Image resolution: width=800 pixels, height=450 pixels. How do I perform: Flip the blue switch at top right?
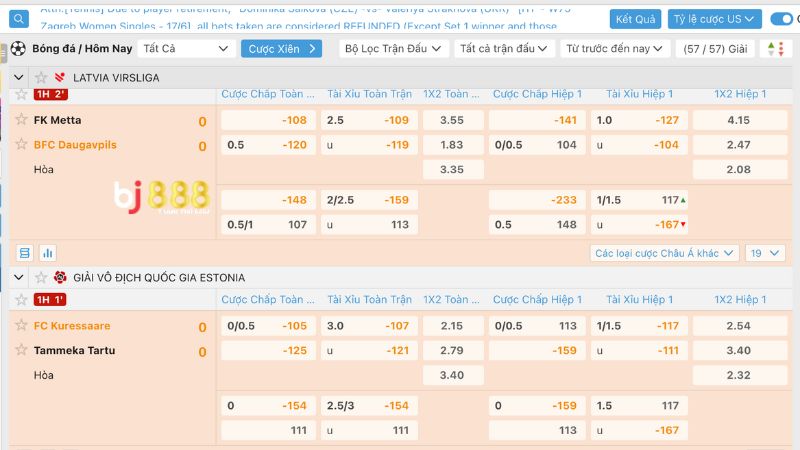click(x=781, y=19)
